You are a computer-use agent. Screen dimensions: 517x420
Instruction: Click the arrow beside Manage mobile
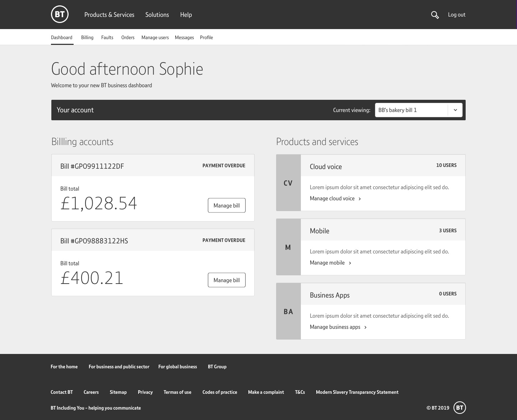pyautogui.click(x=350, y=263)
